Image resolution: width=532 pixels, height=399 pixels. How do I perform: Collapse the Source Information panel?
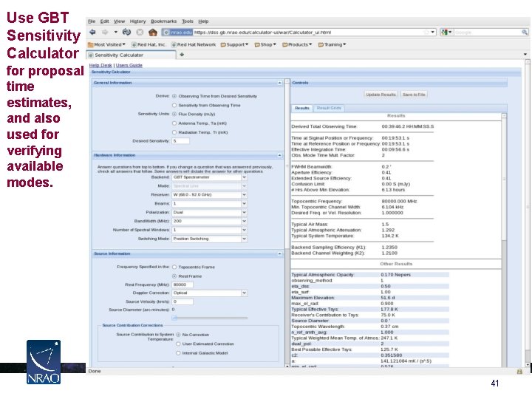279,253
